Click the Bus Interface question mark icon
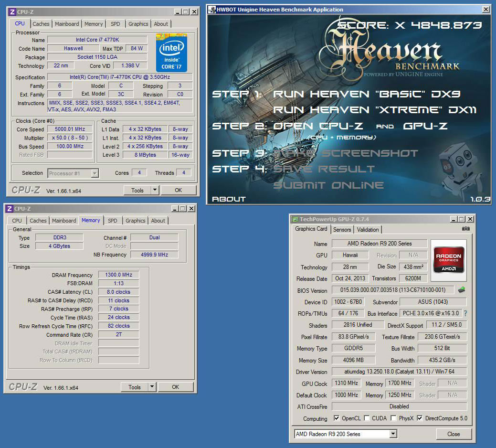 [x=465, y=313]
